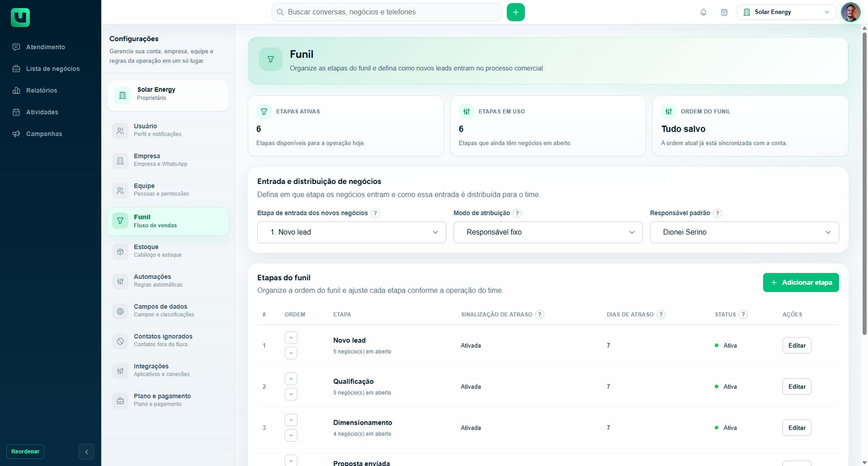The height and width of the screenshot is (466, 868).
Task: Open Usuário settings section
Action: pyautogui.click(x=168, y=130)
